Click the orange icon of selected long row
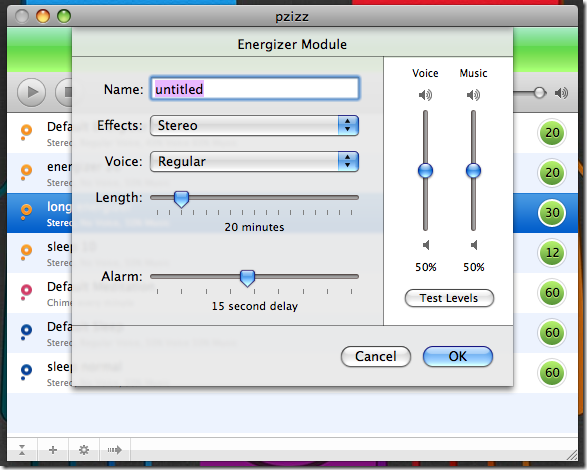The image size is (587, 470). [26, 212]
